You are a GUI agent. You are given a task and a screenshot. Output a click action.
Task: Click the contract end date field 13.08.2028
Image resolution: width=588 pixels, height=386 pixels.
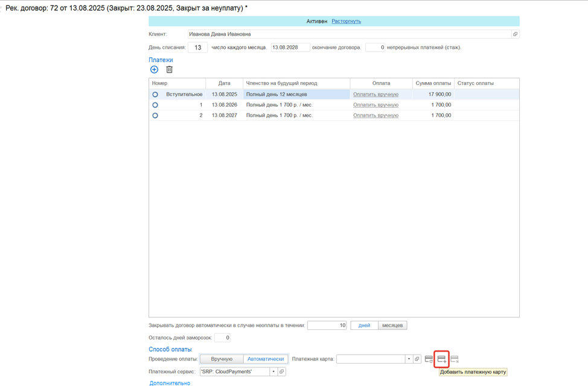click(290, 48)
